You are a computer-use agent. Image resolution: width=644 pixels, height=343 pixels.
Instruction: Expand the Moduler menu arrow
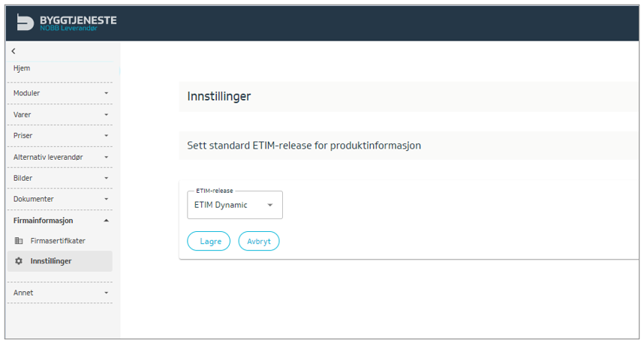[106, 93]
